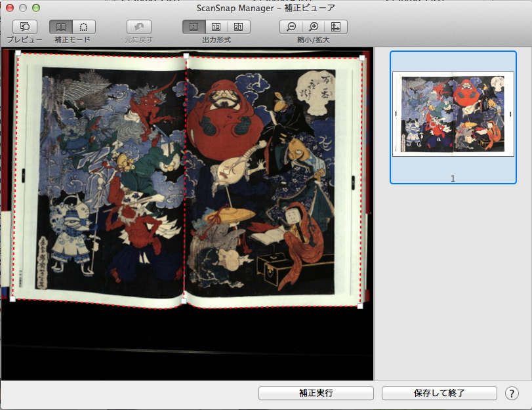
Task: Click the yellow minimize window button
Action: (23, 8)
